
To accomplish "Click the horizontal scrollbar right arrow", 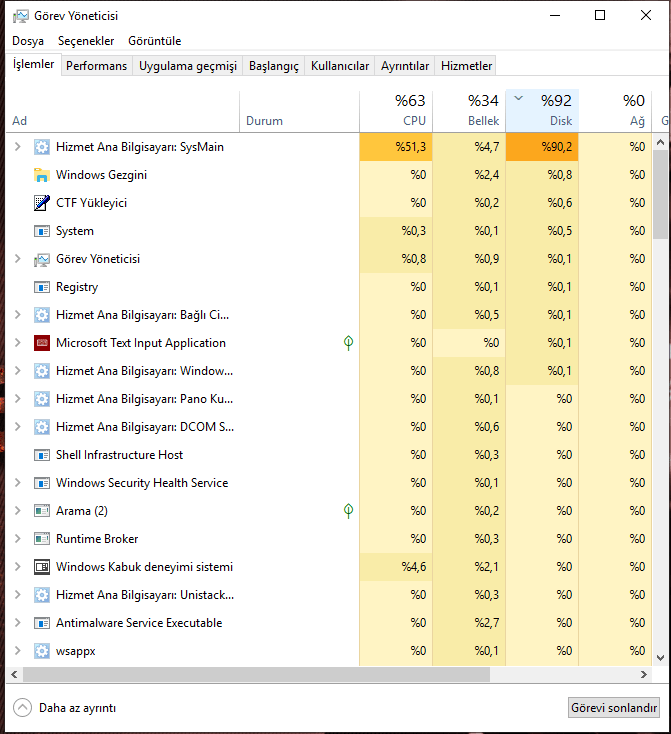I will [644, 675].
